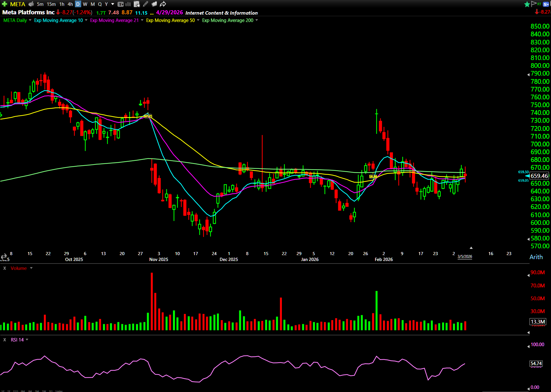Toggle the Arith price scale mode
This screenshot has height=392, width=551.
tap(536, 257)
